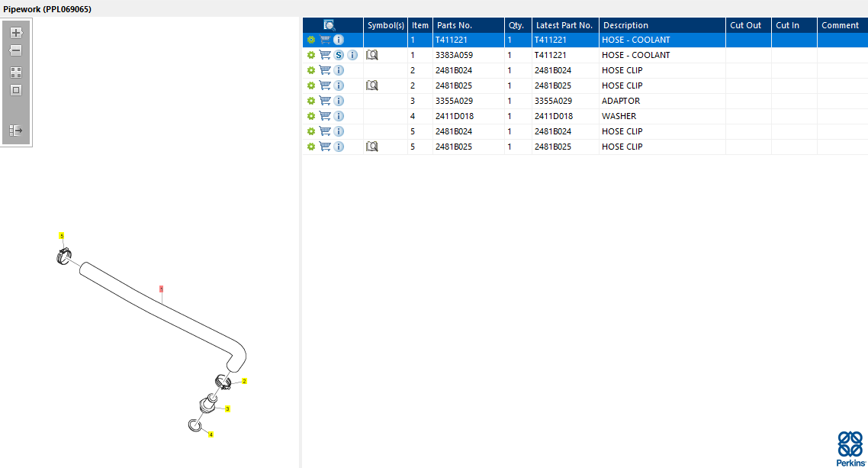
Task: Click the Perkins logo
Action: 850,449
